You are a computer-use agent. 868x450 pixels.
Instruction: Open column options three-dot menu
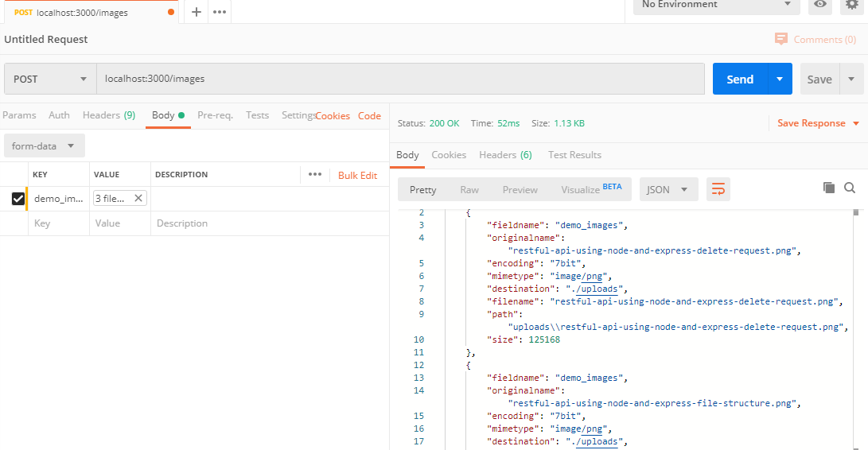tap(314, 175)
